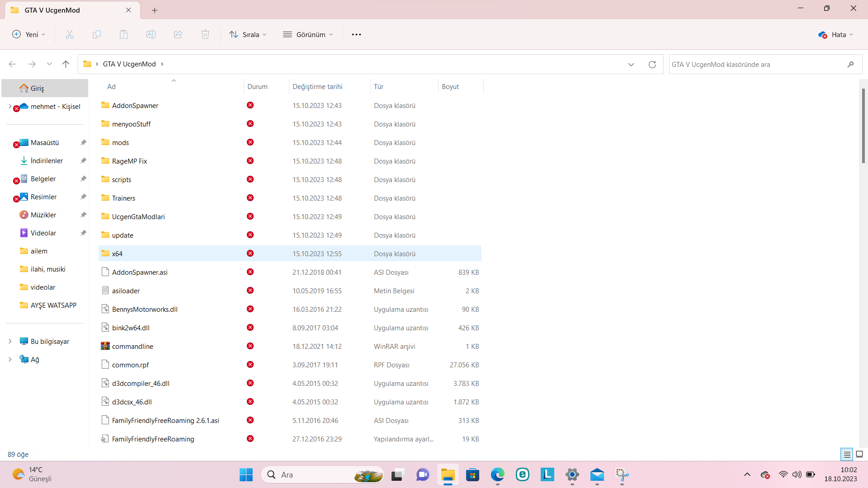Open recent locations dropdown chevron
The width and height of the screenshot is (868, 488).
point(49,64)
